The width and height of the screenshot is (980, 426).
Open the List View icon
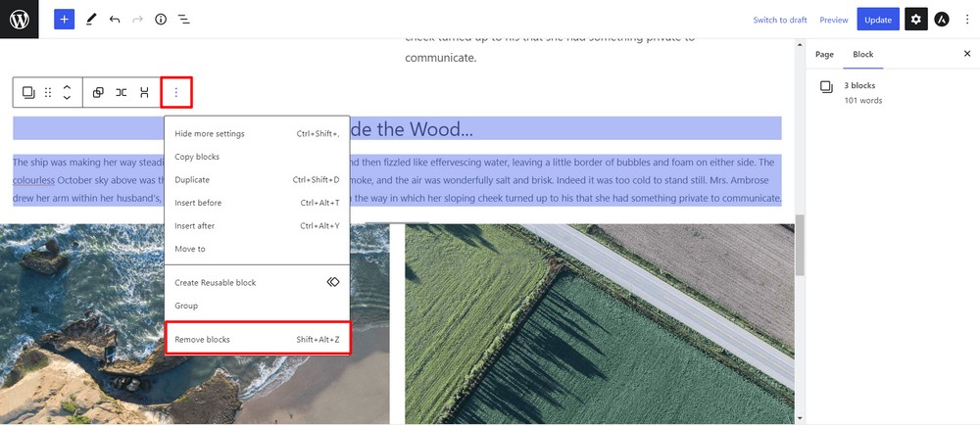pos(184,20)
